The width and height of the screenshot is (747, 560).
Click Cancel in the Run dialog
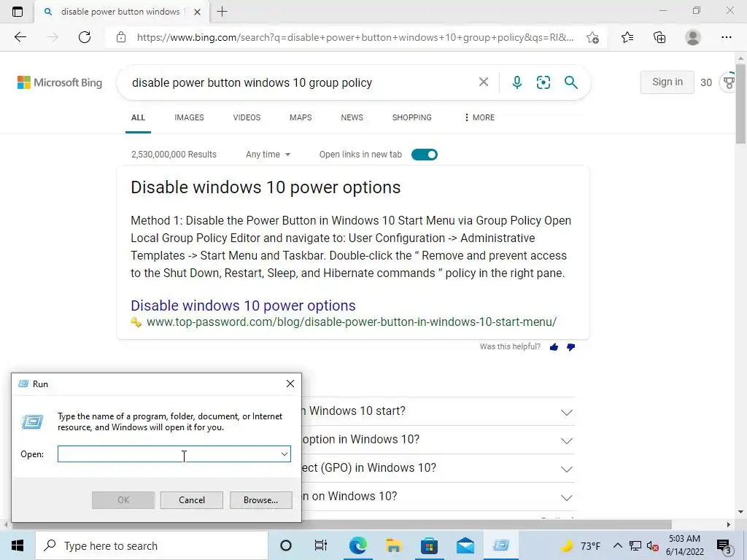tap(192, 500)
